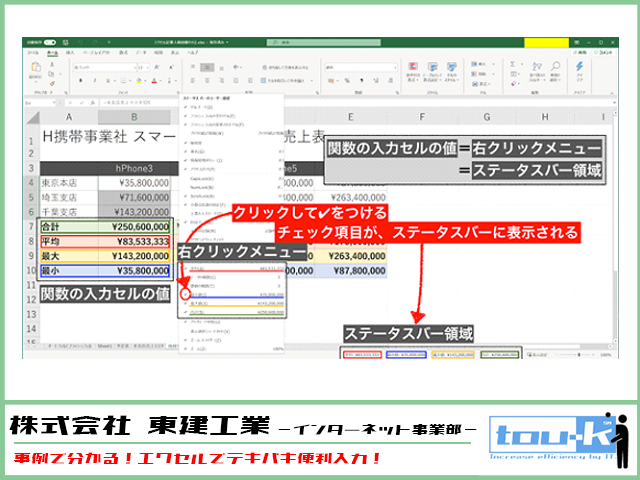Click the wrap text button

click(285, 67)
